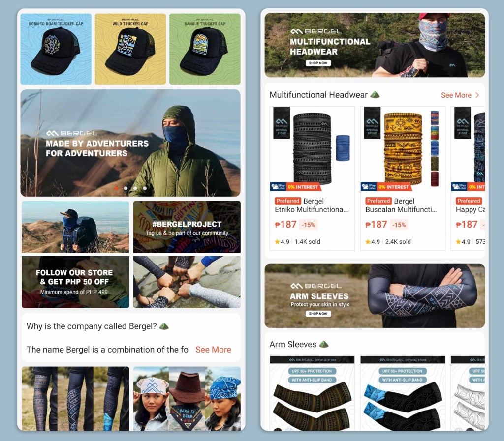Viewport: 504px width, 441px height.
Task: Click Shop Now on Arm Sleeves banner
Action: pyautogui.click(x=318, y=314)
